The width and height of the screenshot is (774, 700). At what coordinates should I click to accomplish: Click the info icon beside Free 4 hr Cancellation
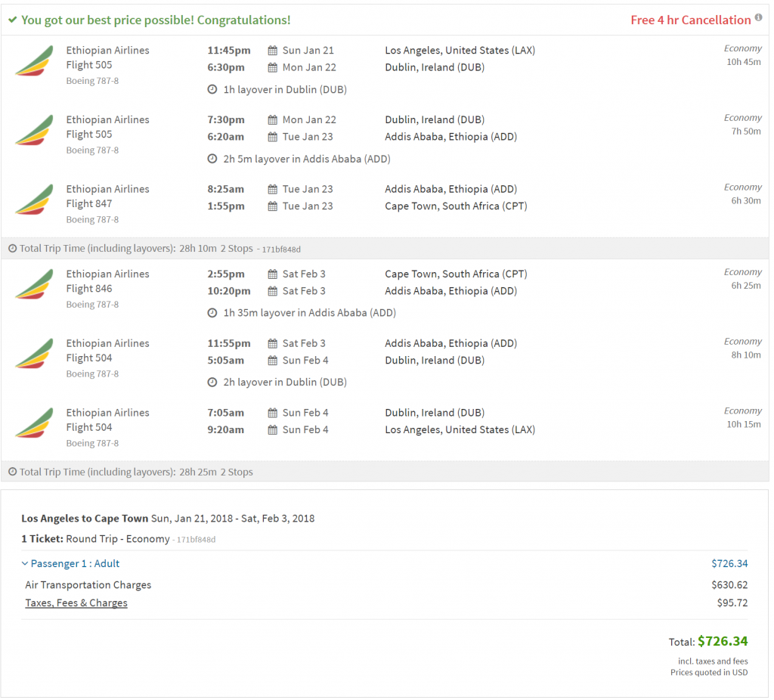pyautogui.click(x=758, y=17)
